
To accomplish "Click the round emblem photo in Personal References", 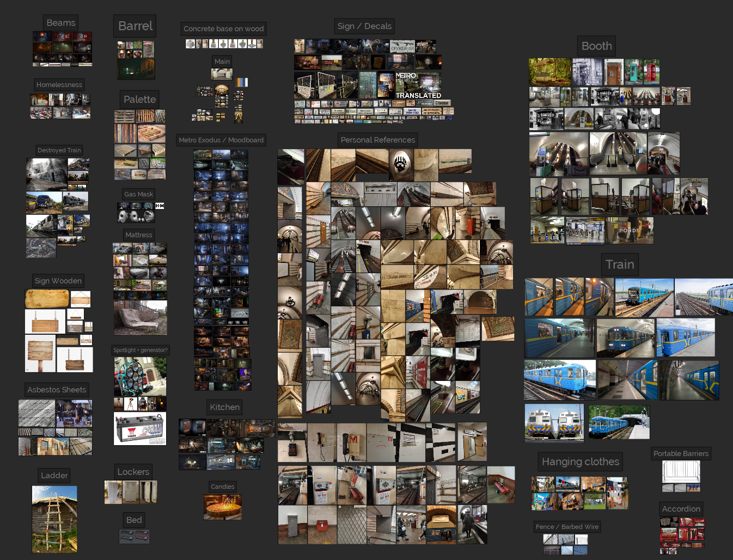I will coord(401,165).
